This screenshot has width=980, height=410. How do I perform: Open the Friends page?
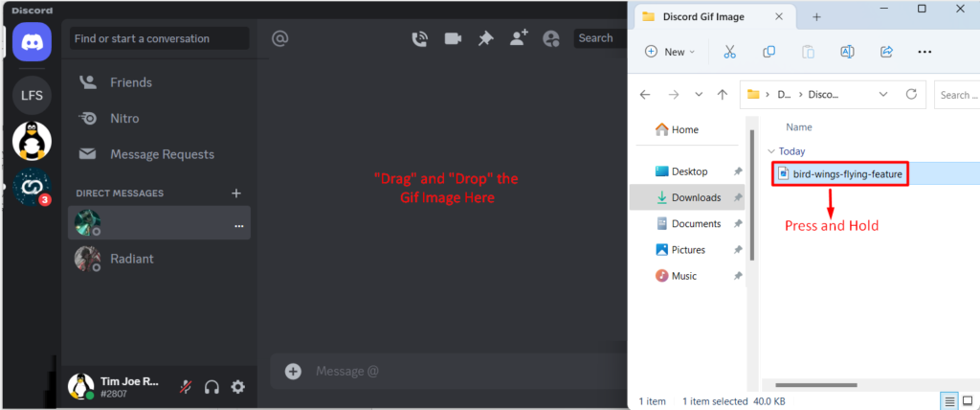[x=160, y=82]
